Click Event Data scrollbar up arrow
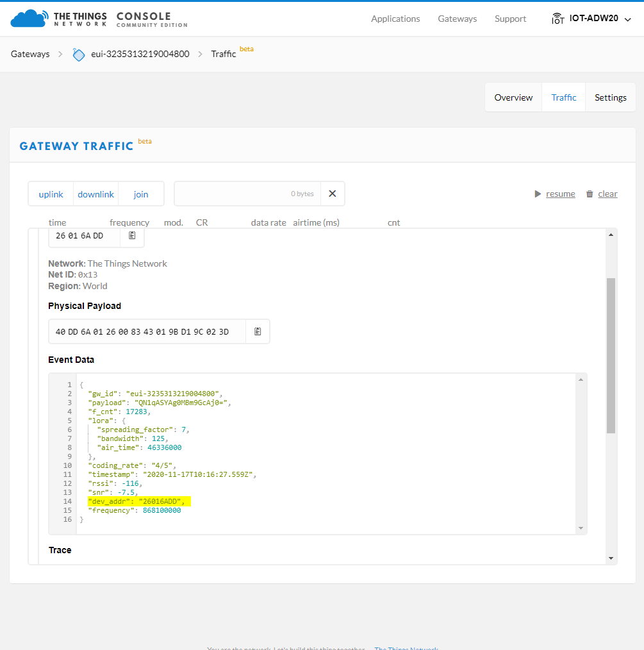Image resolution: width=644 pixels, height=650 pixels. point(581,379)
